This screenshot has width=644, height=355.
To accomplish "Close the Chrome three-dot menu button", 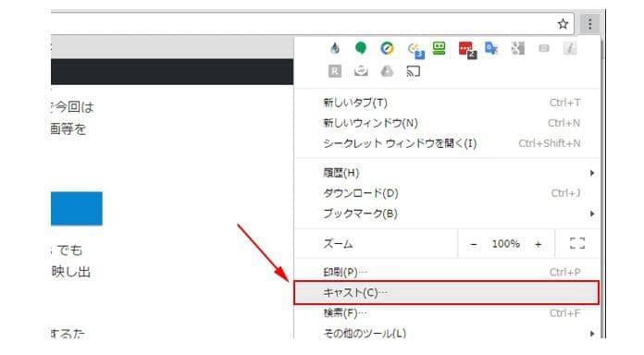I will (589, 24).
